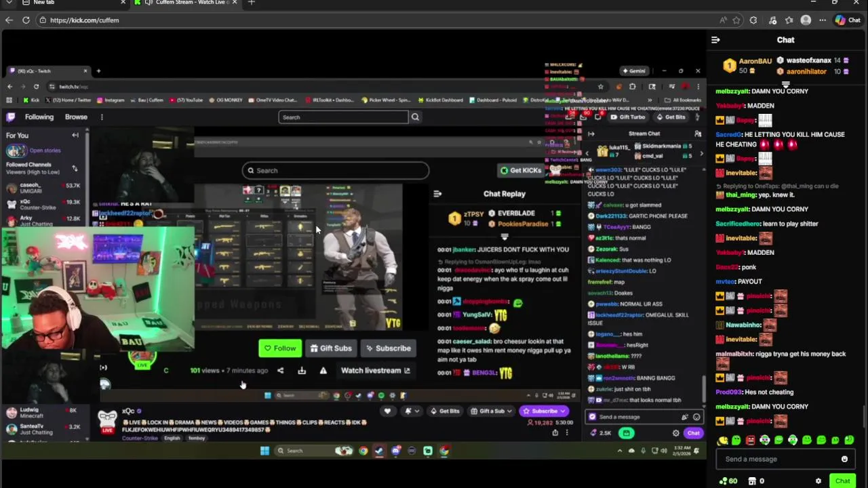Send message with green Chat button
Viewport: 868px width, 488px height.
[842, 481]
